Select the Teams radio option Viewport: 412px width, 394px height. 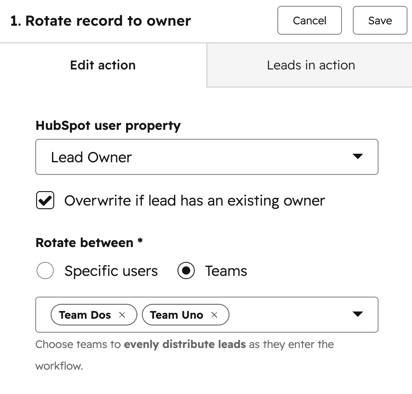click(x=186, y=270)
